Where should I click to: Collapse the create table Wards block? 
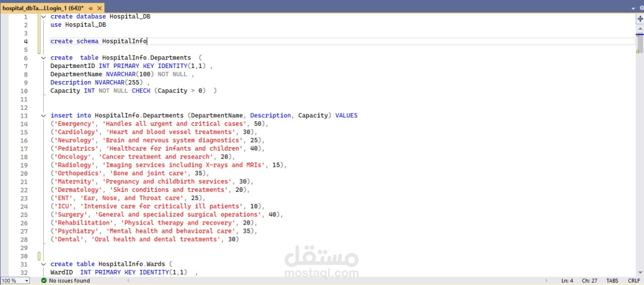tap(44, 264)
